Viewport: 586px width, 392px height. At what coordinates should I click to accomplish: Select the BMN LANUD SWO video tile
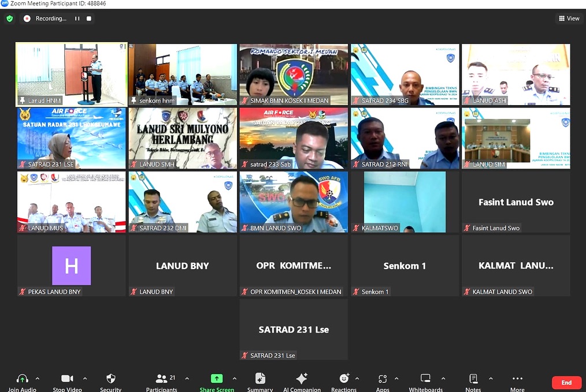pyautogui.click(x=294, y=202)
